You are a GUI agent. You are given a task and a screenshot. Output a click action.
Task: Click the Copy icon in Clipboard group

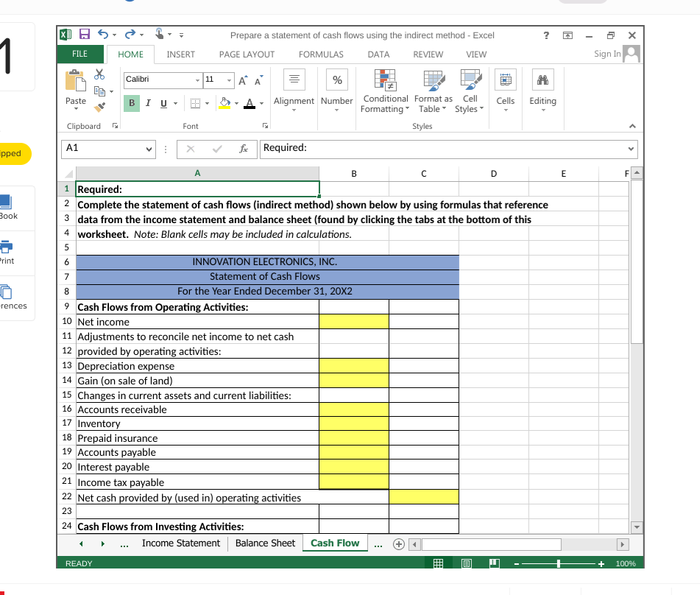[99, 90]
